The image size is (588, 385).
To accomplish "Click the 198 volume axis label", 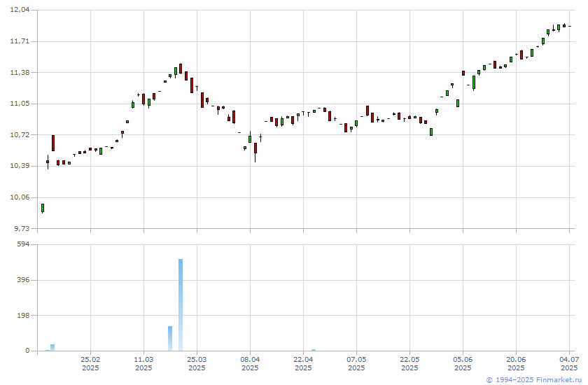I will 23,315.
